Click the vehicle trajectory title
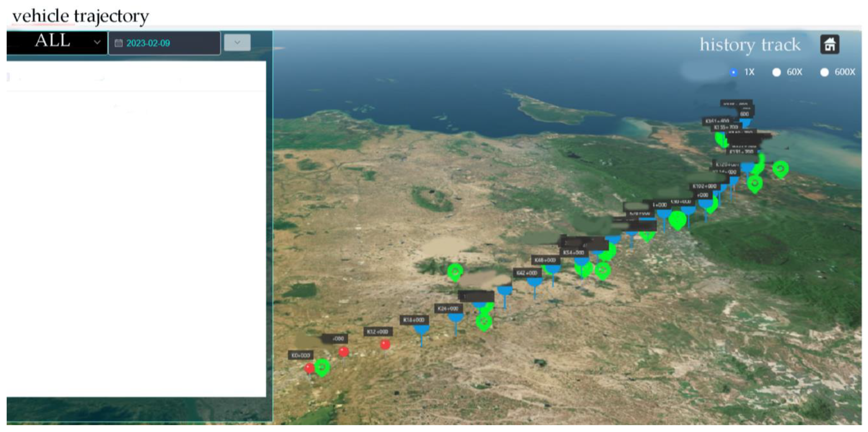This screenshot has height=432, width=868. pos(80,16)
